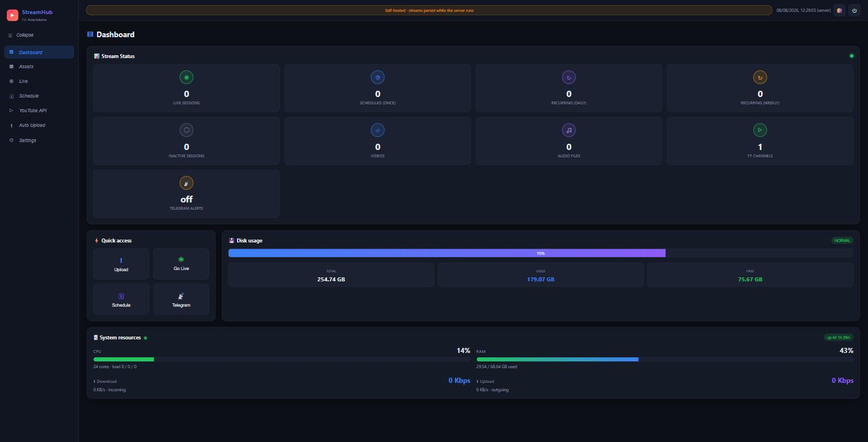Click the green dot beside System resources
868x442 pixels.
[x=146, y=338]
